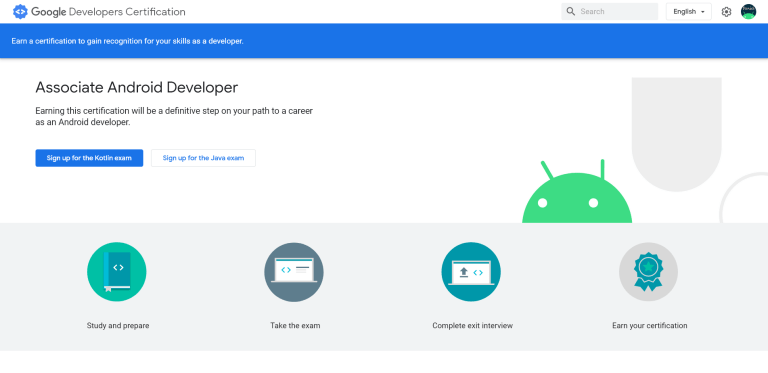The height and width of the screenshot is (373, 768).
Task: Focus the Search input field
Action: click(x=610, y=12)
